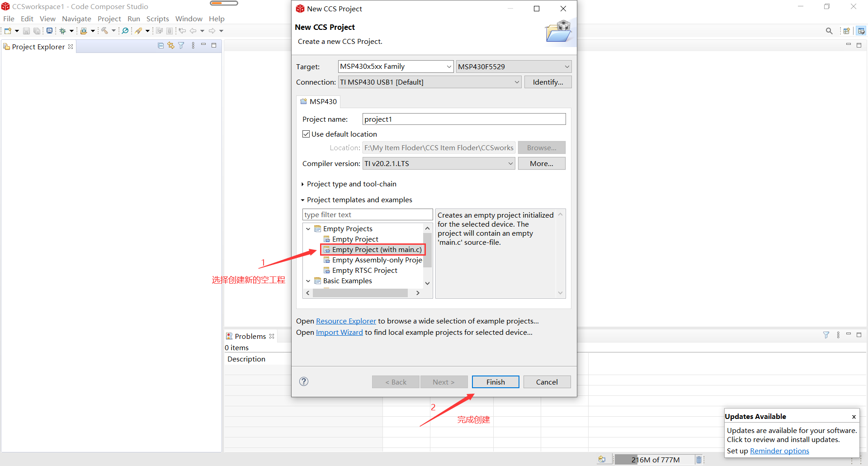Select the MSP430 tab
This screenshot has width=868, height=466.
click(318, 101)
